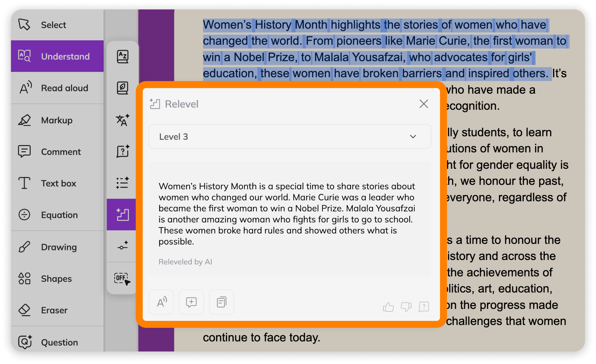Click the feedback help question icon
596x364 pixels.
[x=424, y=307]
